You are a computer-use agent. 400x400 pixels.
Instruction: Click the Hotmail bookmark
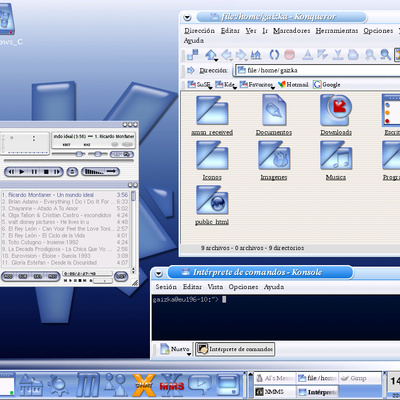(293, 85)
